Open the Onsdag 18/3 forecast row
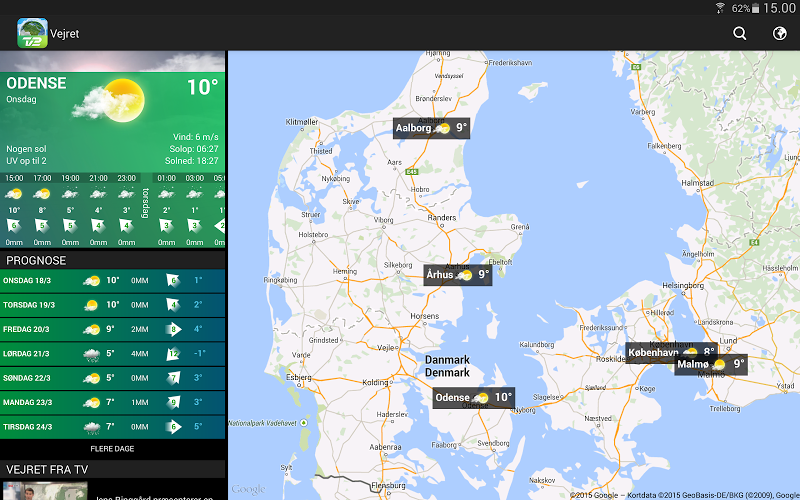The height and width of the screenshot is (500, 800). pos(112,281)
